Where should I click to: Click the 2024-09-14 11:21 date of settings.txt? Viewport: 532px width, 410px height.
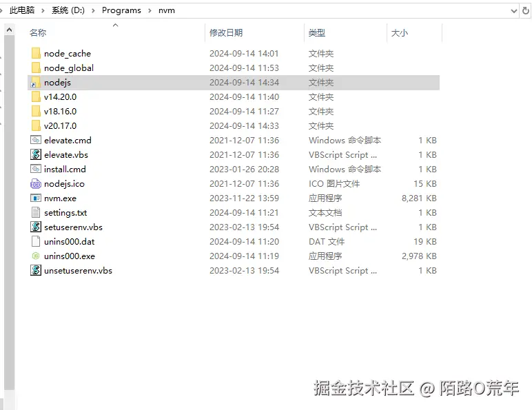(x=244, y=213)
